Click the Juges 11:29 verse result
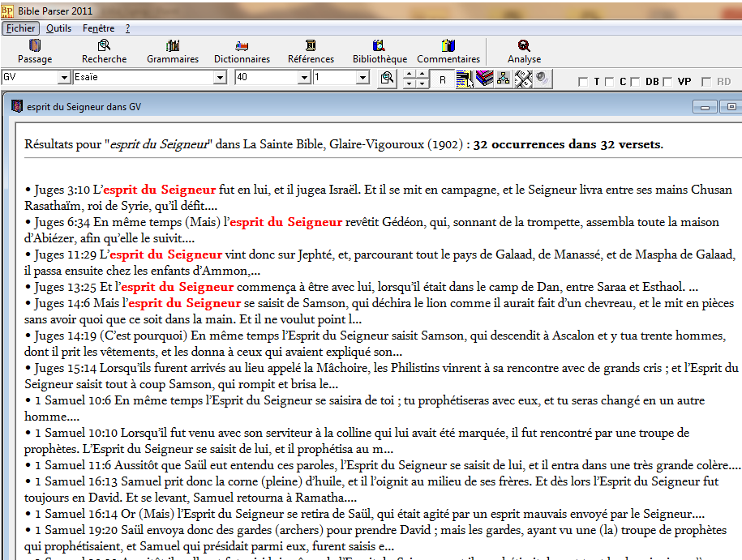Image resolution: width=742 pixels, height=560 pixels. 380,263
